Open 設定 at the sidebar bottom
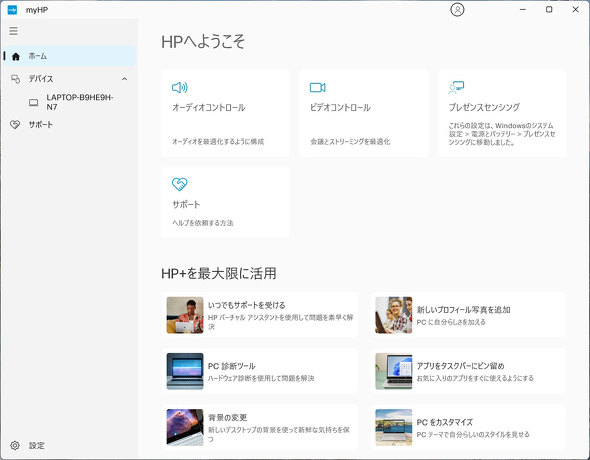Screen dimensions: 590x460 (70, 445)
